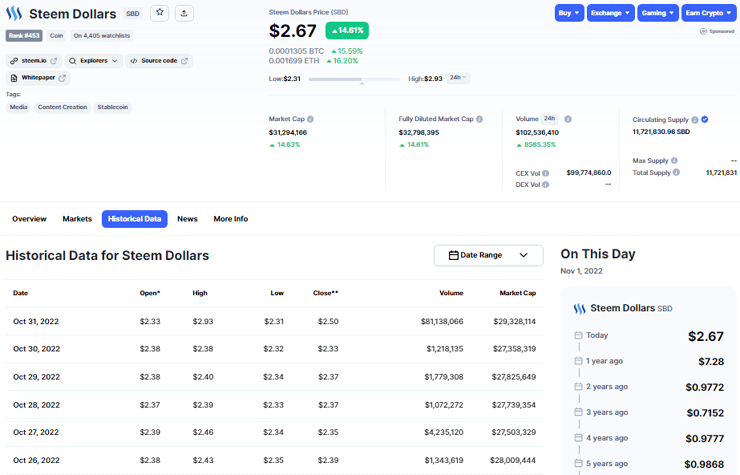Open the Source code link
Viewport: 740px width, 475px height.
coord(159,60)
